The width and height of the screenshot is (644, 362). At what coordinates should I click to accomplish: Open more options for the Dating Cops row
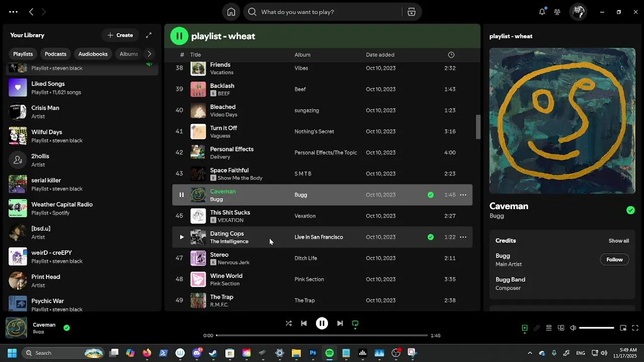(463, 237)
